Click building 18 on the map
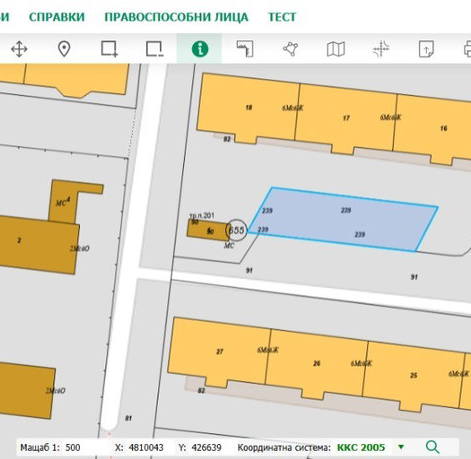This screenshot has height=459, width=471. pos(248,107)
